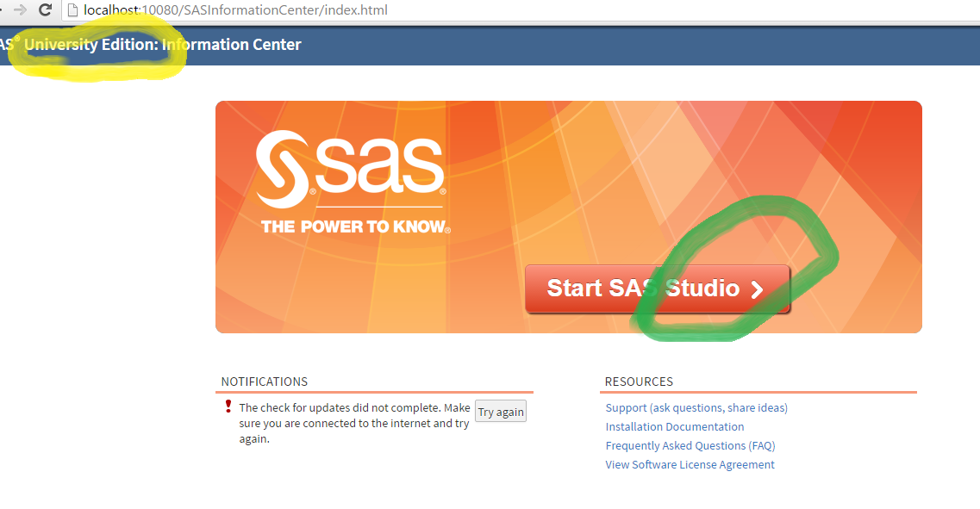Click the NOTIFICATIONS heading
The height and width of the screenshot is (509, 980).
[x=265, y=382]
